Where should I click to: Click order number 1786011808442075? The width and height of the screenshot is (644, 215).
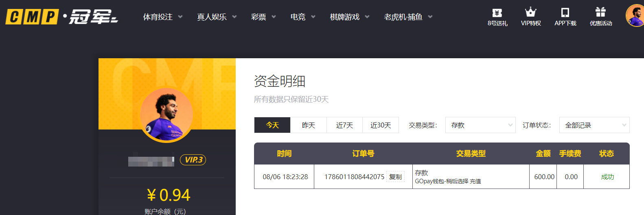pyautogui.click(x=354, y=177)
